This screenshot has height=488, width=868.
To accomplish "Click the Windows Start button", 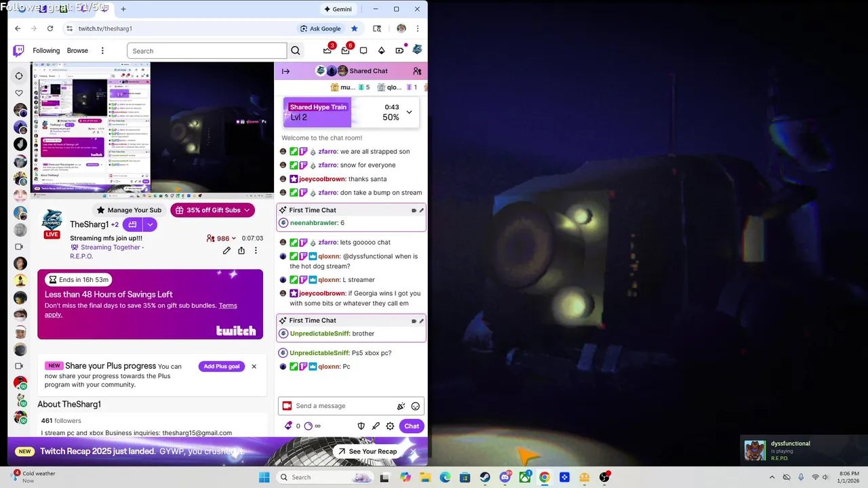I will point(264,477).
